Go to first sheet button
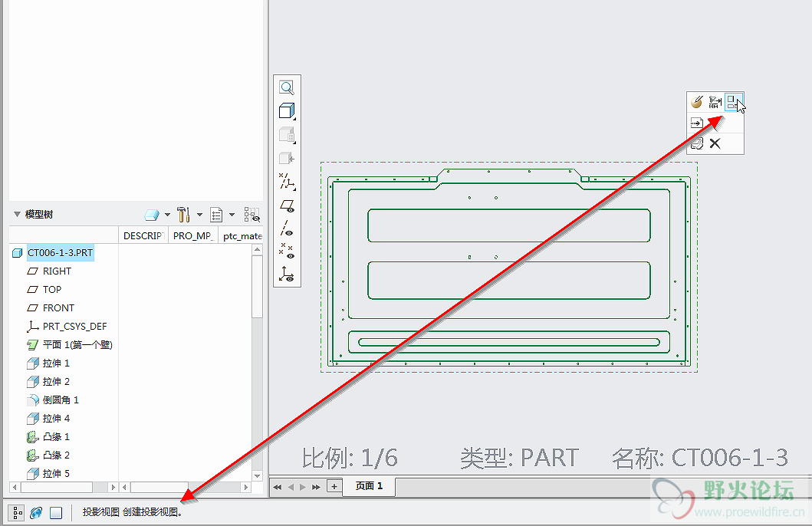This screenshot has width=812, height=526. tap(278, 487)
